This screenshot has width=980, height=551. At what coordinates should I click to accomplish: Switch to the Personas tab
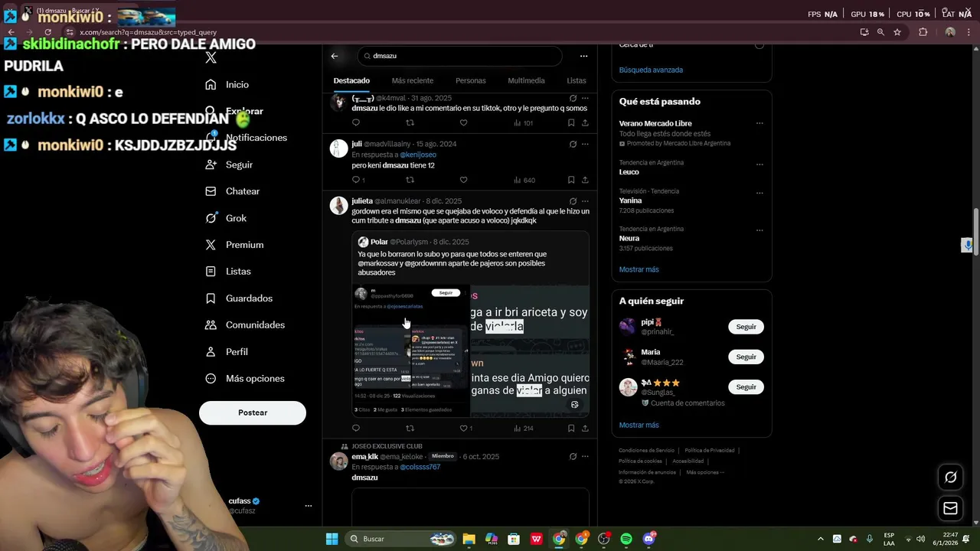[x=471, y=80]
